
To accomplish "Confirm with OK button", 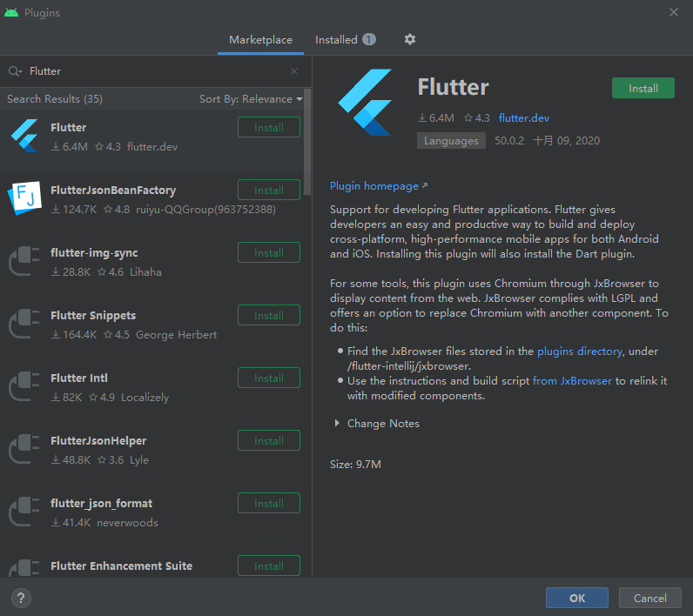I will 576,598.
